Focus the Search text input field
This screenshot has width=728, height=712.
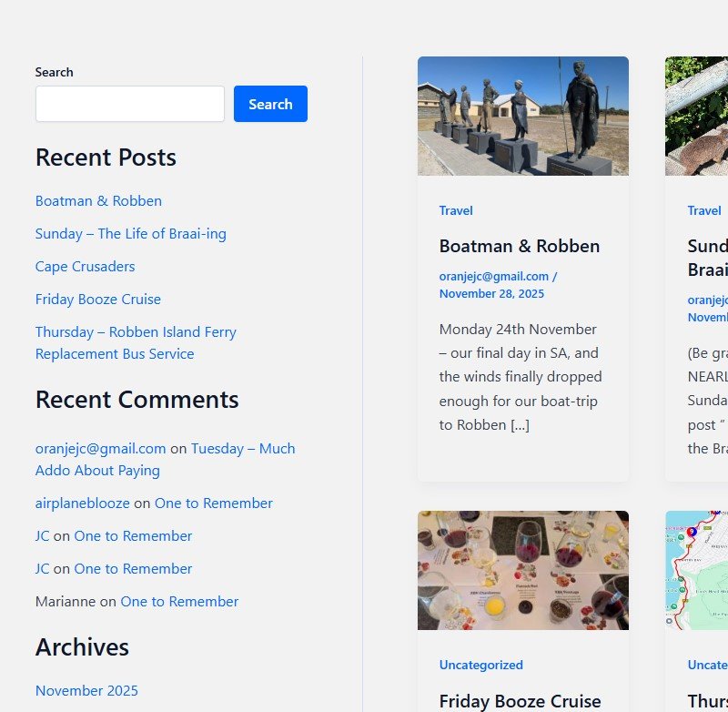click(129, 104)
